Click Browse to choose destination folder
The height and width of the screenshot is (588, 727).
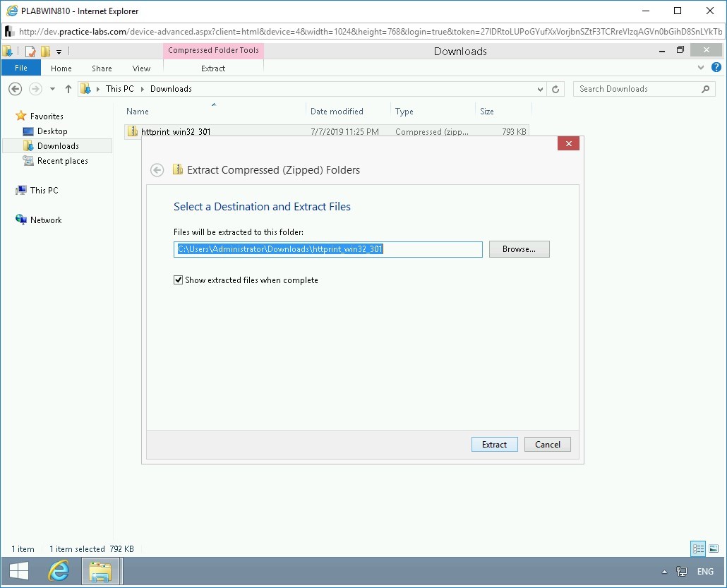[519, 249]
